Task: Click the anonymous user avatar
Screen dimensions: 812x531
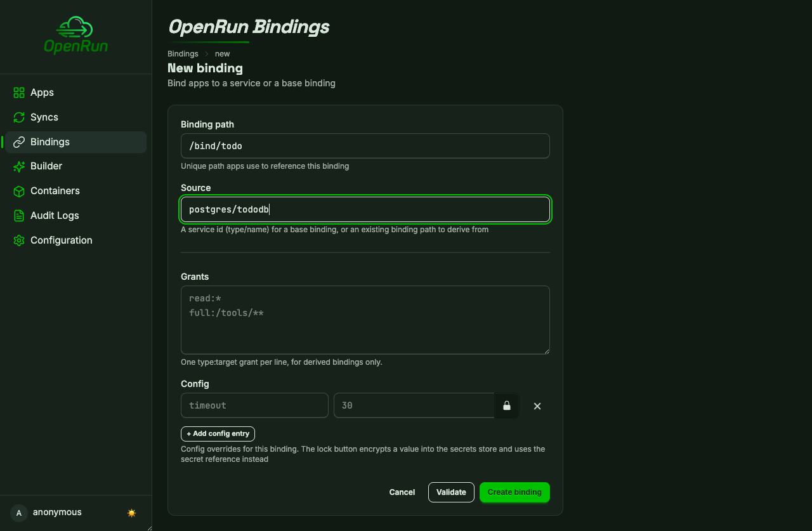Action: [x=19, y=513]
